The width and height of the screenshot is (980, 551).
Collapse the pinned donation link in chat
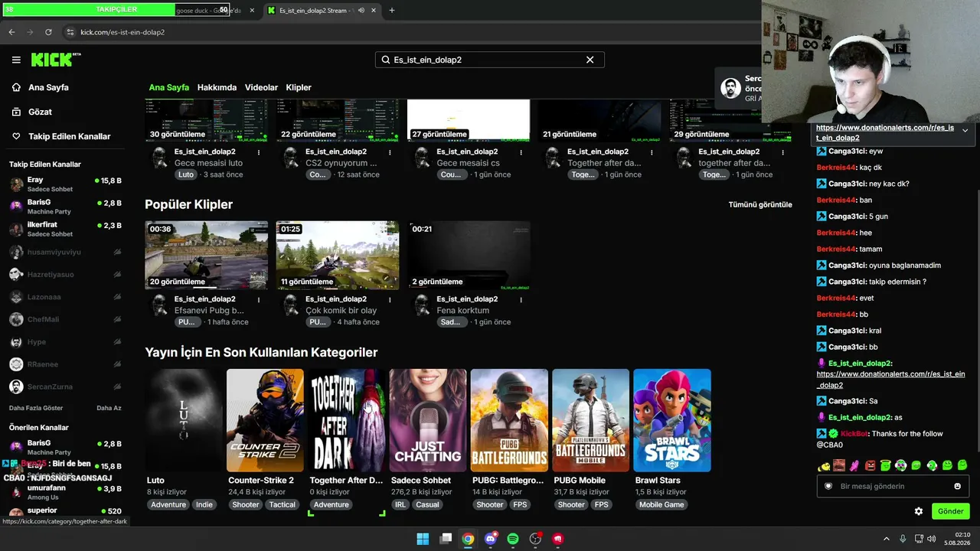(965, 131)
